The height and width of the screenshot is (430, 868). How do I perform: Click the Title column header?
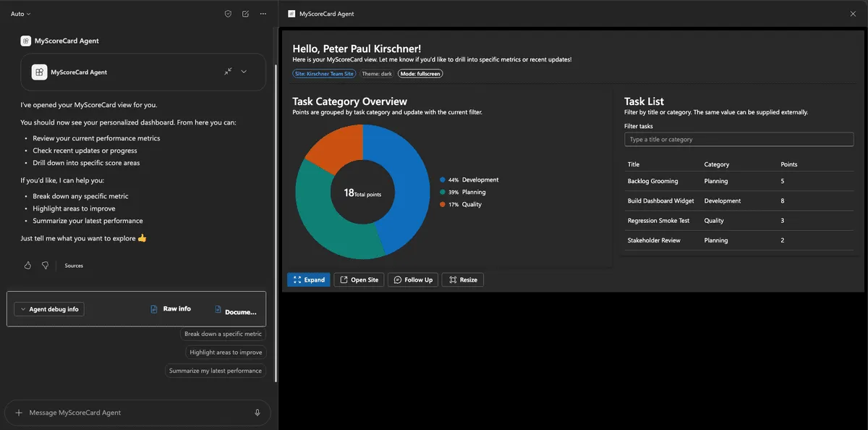coord(634,164)
